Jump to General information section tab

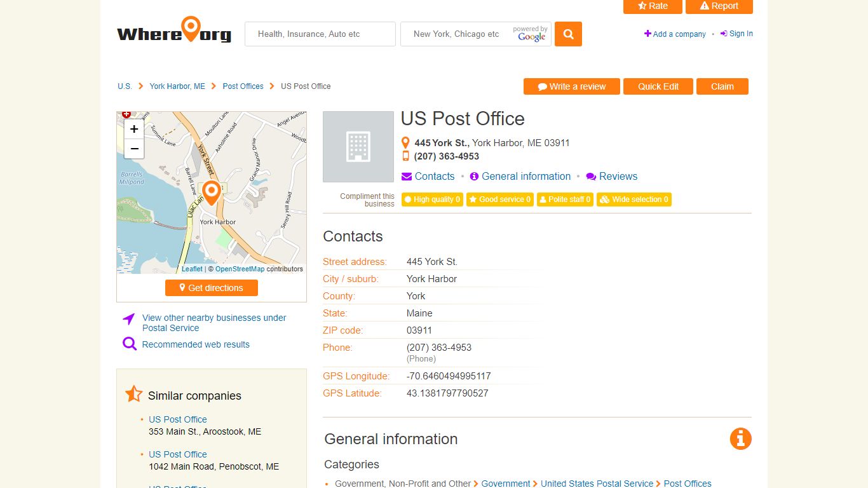520,177
